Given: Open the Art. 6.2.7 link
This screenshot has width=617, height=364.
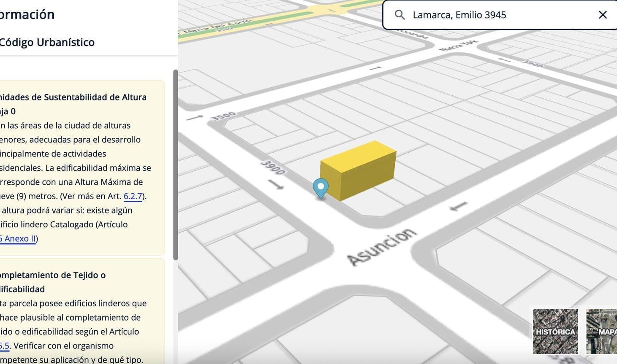Looking at the screenshot, I should (133, 196).
